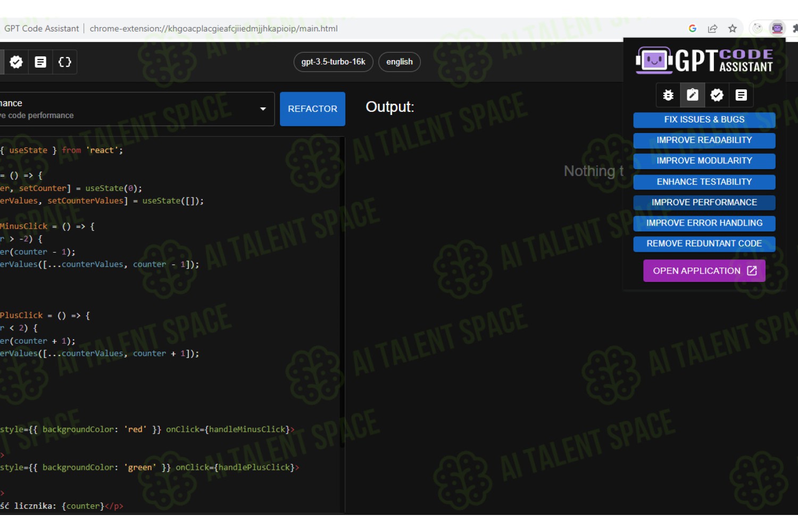Bookmark this page with the star icon
Viewport: 798px width, 532px height.
coord(733,29)
